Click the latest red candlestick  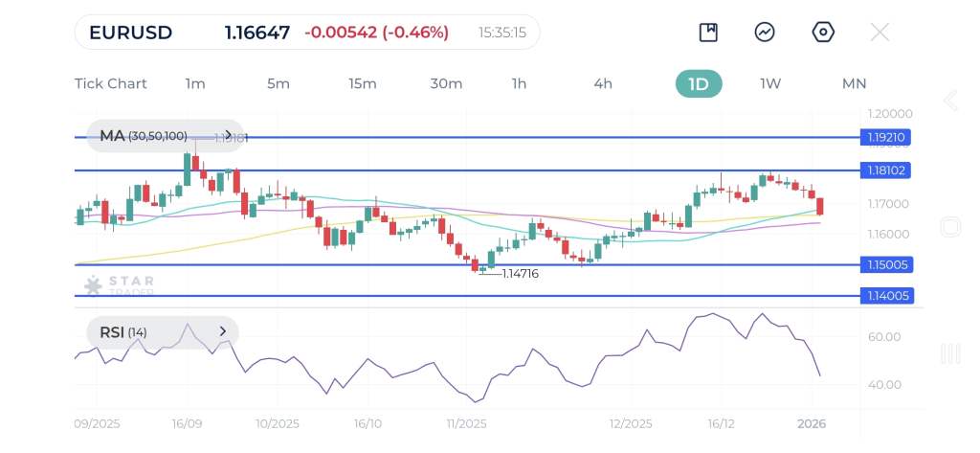(819, 207)
